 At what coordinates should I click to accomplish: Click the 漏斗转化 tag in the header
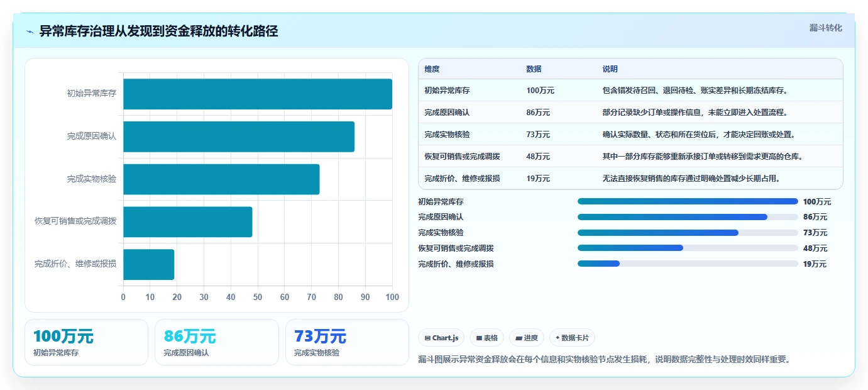click(x=825, y=28)
